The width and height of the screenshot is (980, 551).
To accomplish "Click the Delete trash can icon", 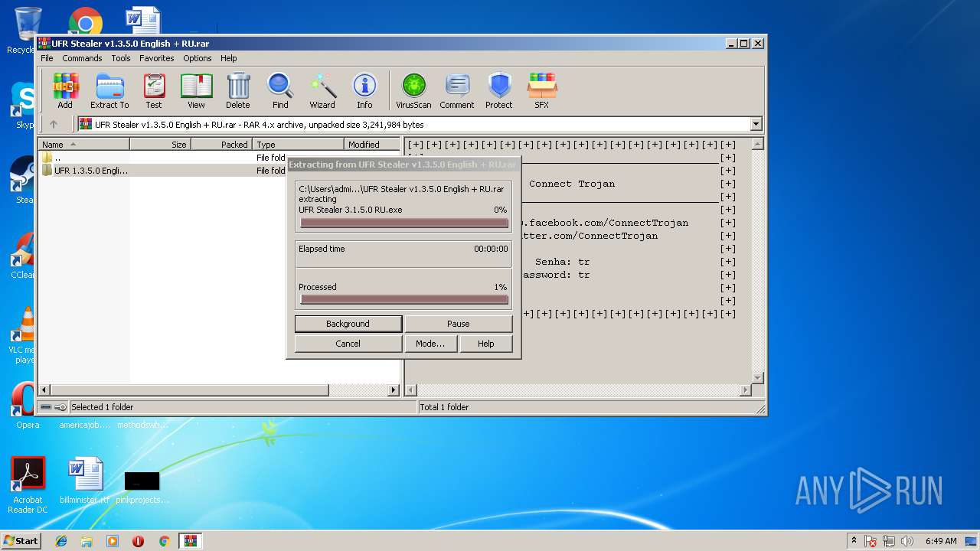I will coord(238,91).
